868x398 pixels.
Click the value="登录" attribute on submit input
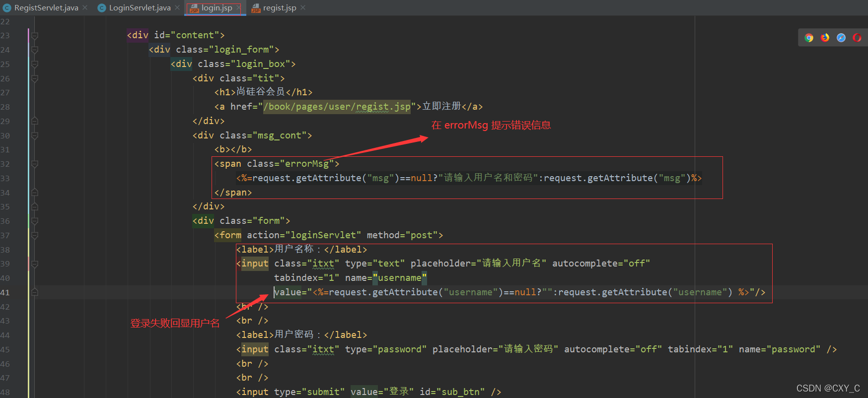[382, 392]
